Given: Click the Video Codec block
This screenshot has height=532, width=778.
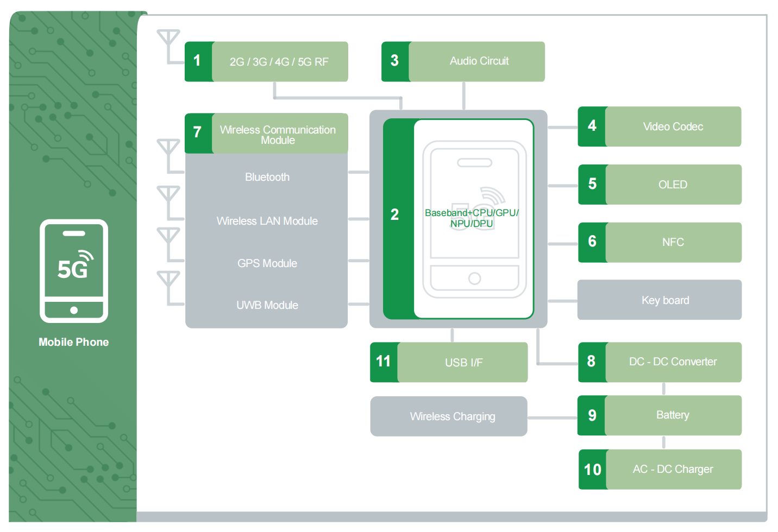Looking at the screenshot, I should pyautogui.click(x=660, y=126).
